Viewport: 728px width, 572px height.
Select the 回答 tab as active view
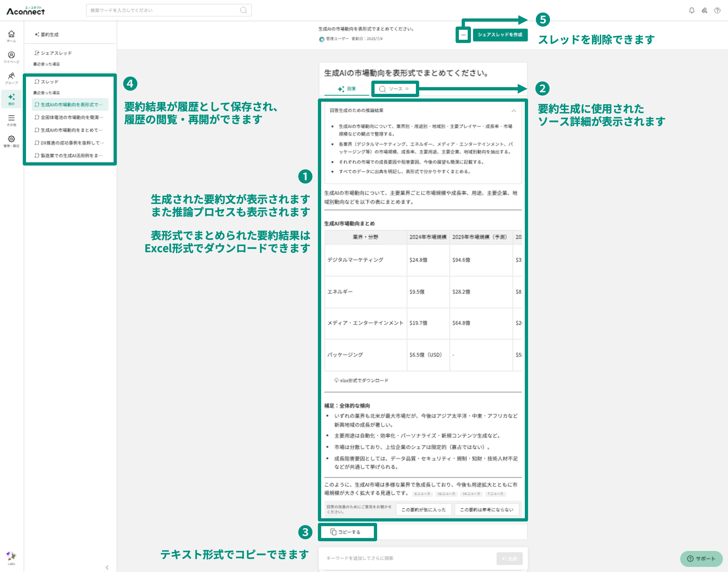tap(347, 89)
